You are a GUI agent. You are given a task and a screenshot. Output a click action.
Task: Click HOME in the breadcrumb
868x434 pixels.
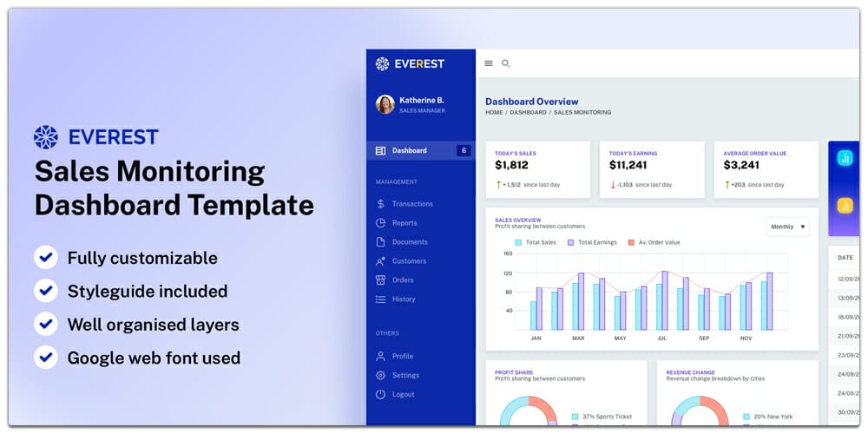[x=494, y=112]
